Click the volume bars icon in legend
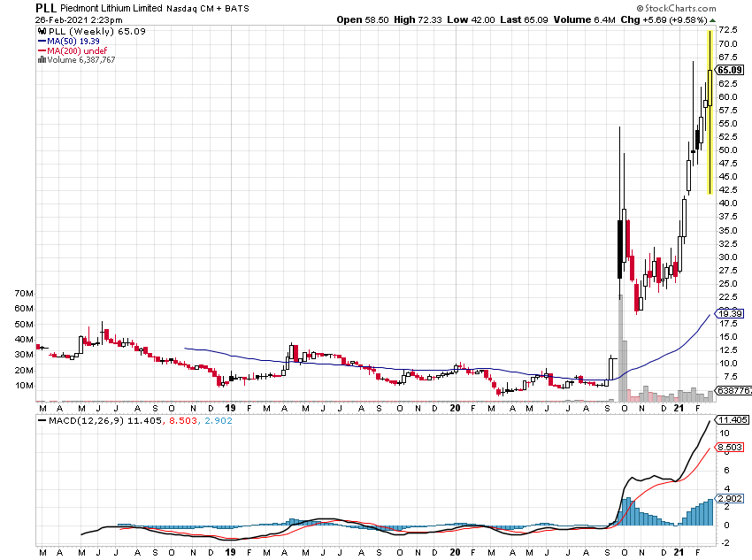 coord(42,60)
